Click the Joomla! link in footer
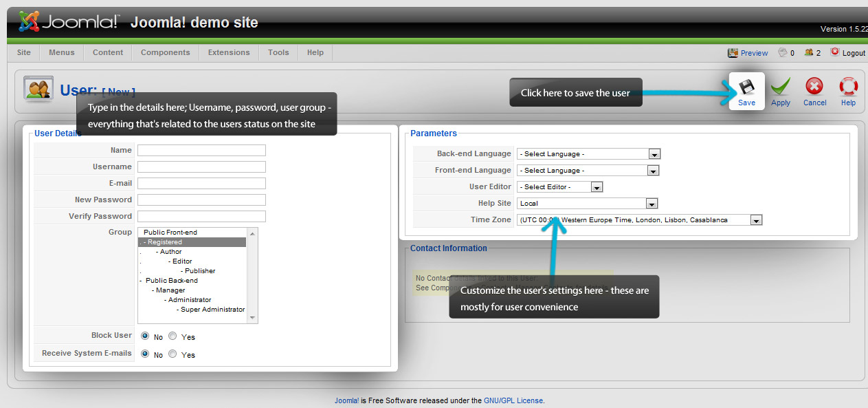Screen dimensions: 868x408 347,400
